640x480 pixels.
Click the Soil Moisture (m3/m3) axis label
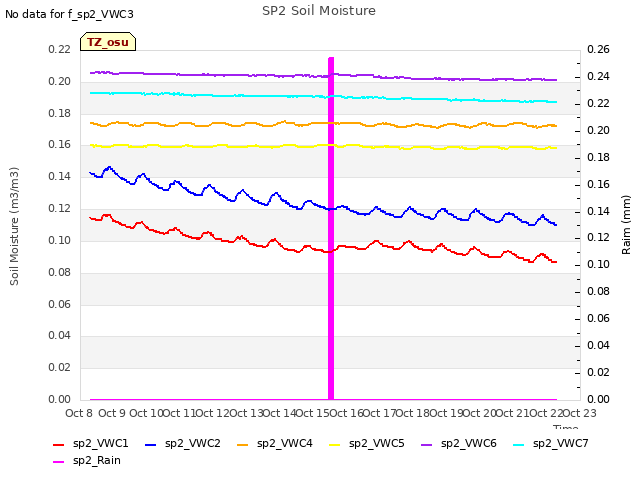tap(14, 226)
